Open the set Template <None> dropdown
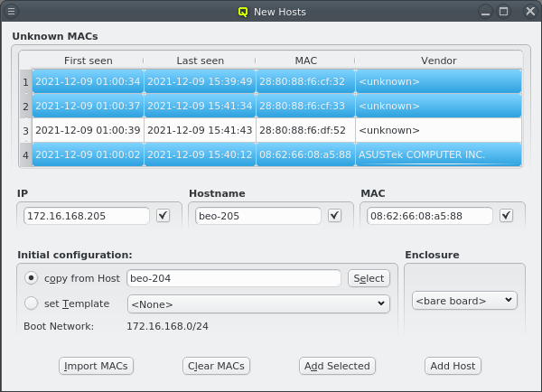The height and width of the screenshot is (392, 542). (x=258, y=303)
